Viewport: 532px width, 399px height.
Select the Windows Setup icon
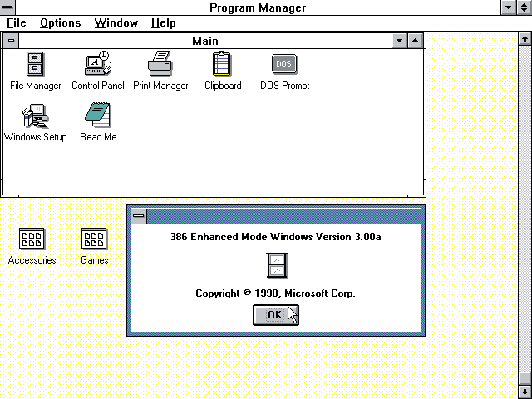point(35,116)
